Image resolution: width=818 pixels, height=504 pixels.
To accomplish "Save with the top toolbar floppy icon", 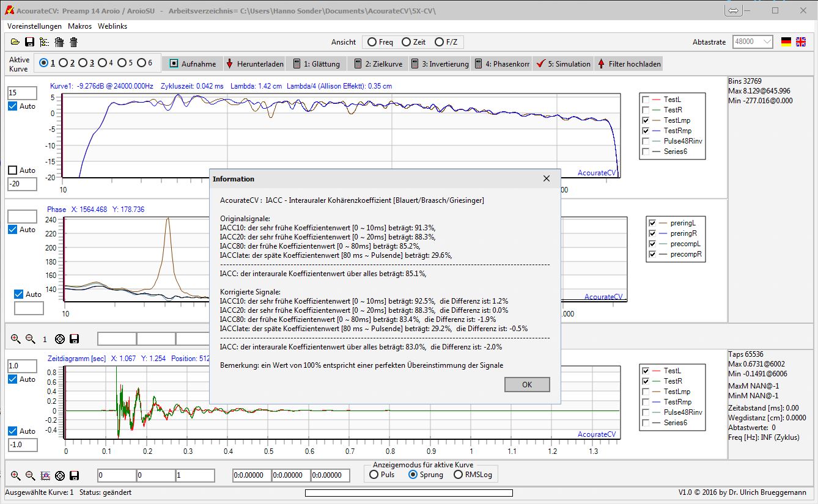I will tap(29, 42).
